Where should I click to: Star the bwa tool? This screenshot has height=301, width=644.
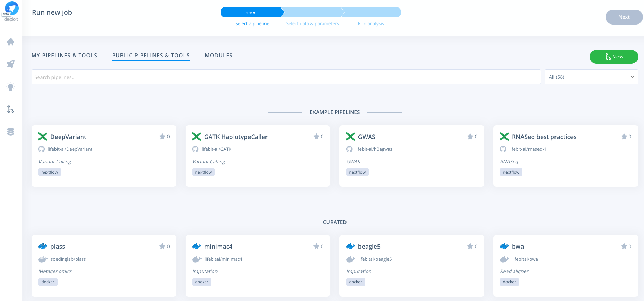pyautogui.click(x=624, y=246)
